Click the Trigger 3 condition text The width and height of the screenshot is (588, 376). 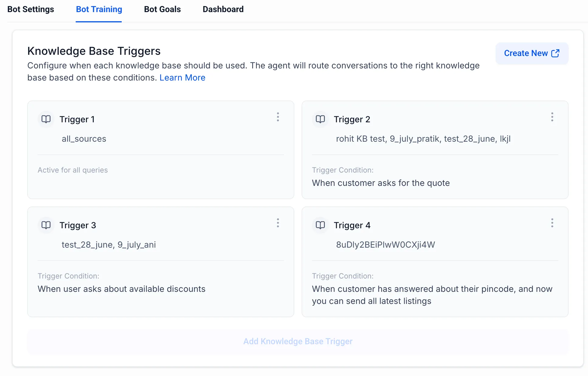[121, 289]
